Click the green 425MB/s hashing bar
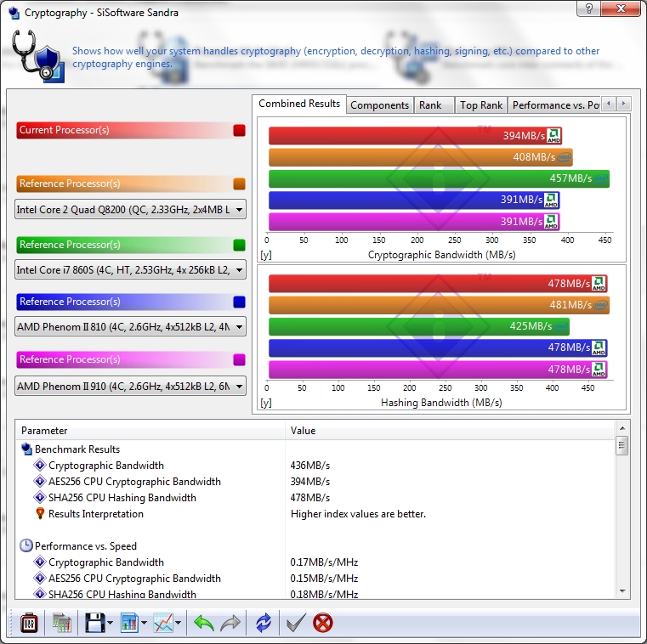The width and height of the screenshot is (647, 644). pyautogui.click(x=419, y=326)
